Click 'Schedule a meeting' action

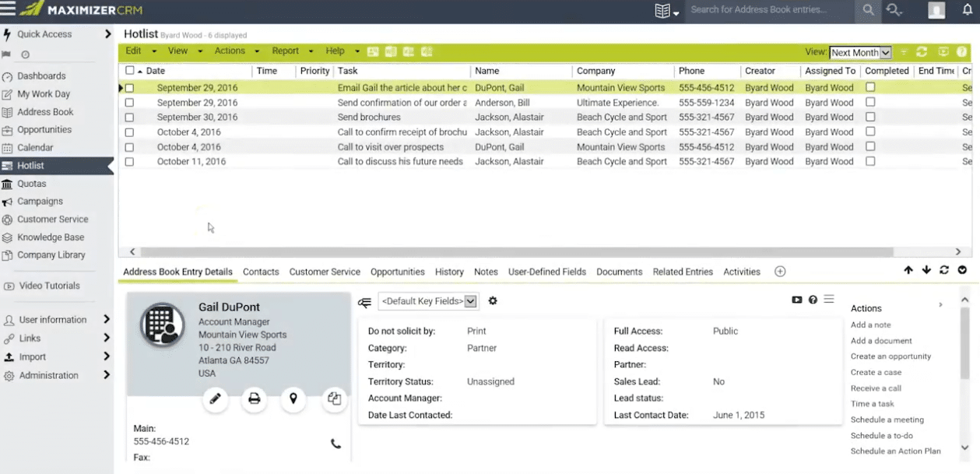pyautogui.click(x=887, y=420)
